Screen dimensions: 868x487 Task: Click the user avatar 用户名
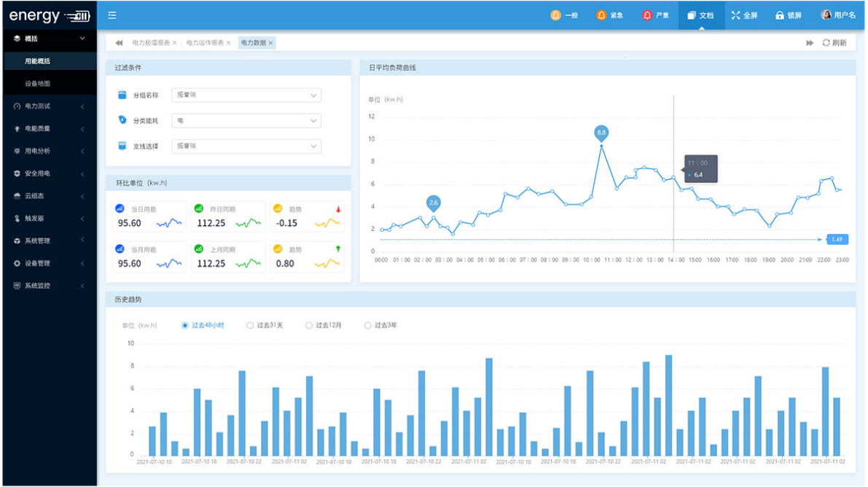(826, 15)
